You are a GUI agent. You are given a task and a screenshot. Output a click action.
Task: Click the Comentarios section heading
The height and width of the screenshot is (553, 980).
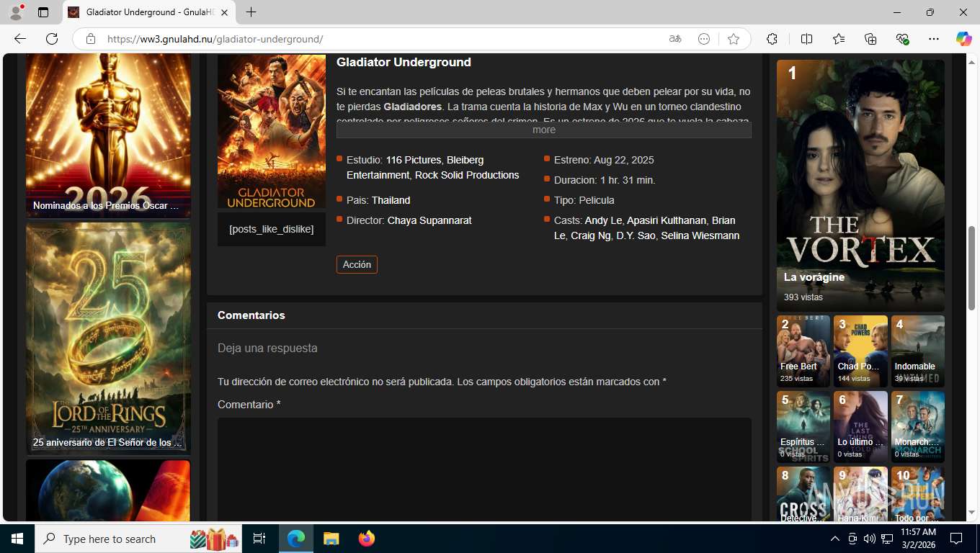251,315
